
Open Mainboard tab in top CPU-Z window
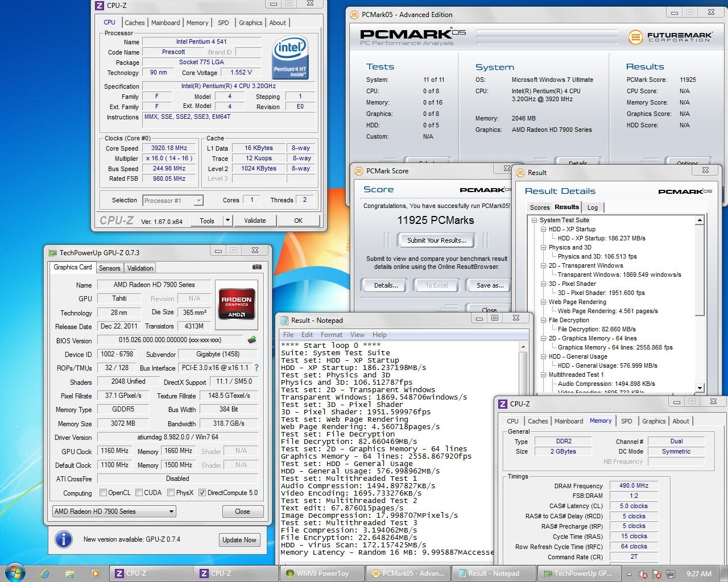tap(166, 23)
